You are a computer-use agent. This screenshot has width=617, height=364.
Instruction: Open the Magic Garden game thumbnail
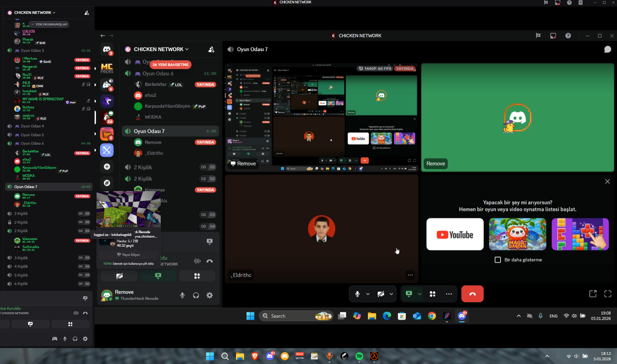click(517, 234)
